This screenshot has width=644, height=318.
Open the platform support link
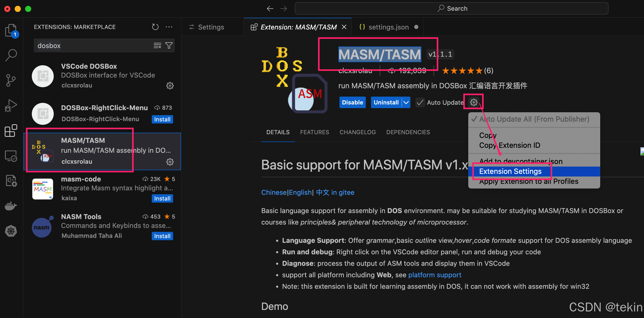pos(435,275)
